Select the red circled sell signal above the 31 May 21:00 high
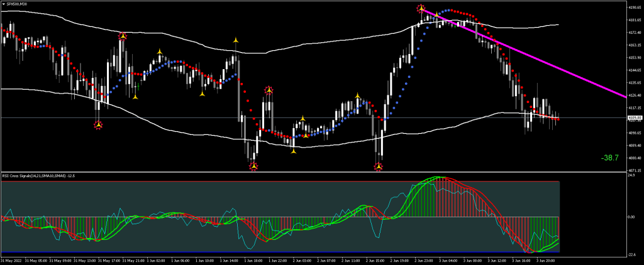Image resolution: width=644 pixels, height=265 pixels. click(123, 36)
